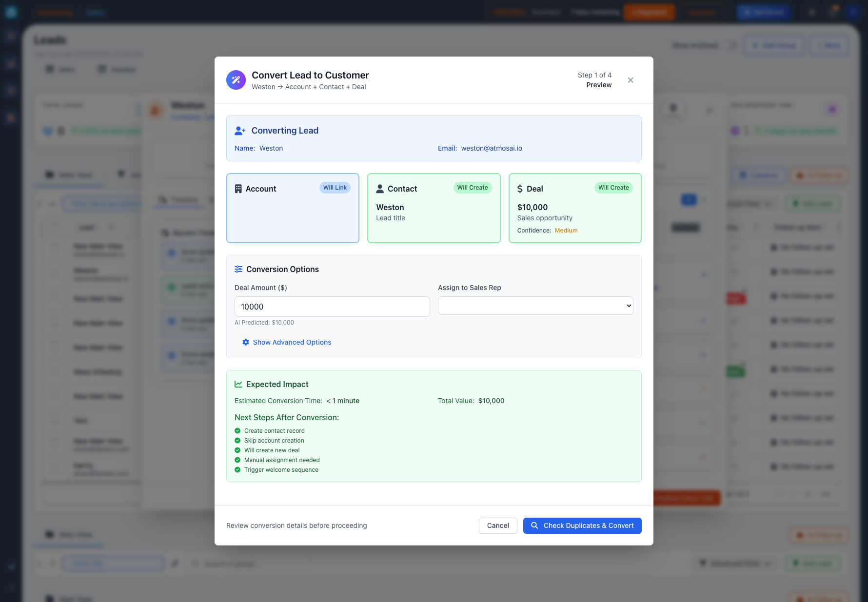
Task: Click the Will Link badge on Account card
Action: point(335,188)
